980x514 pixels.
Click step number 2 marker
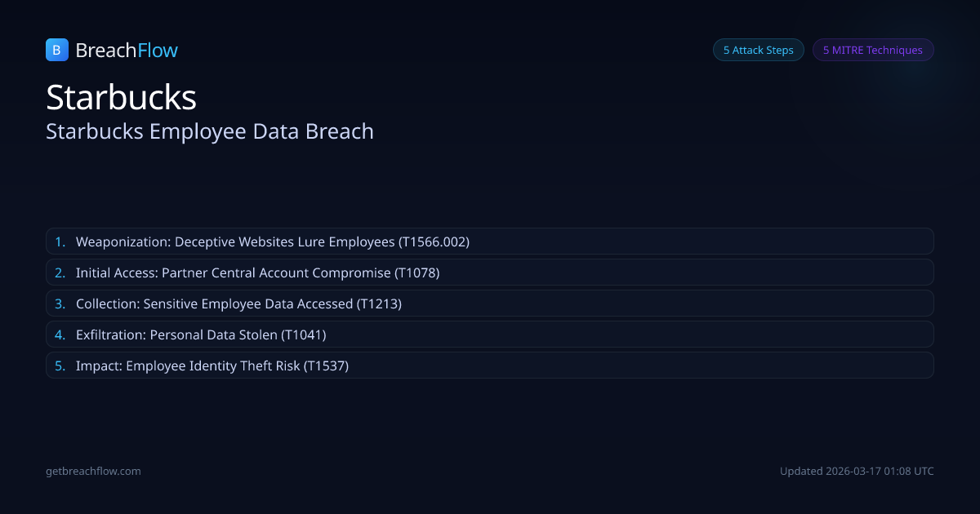[x=60, y=273]
